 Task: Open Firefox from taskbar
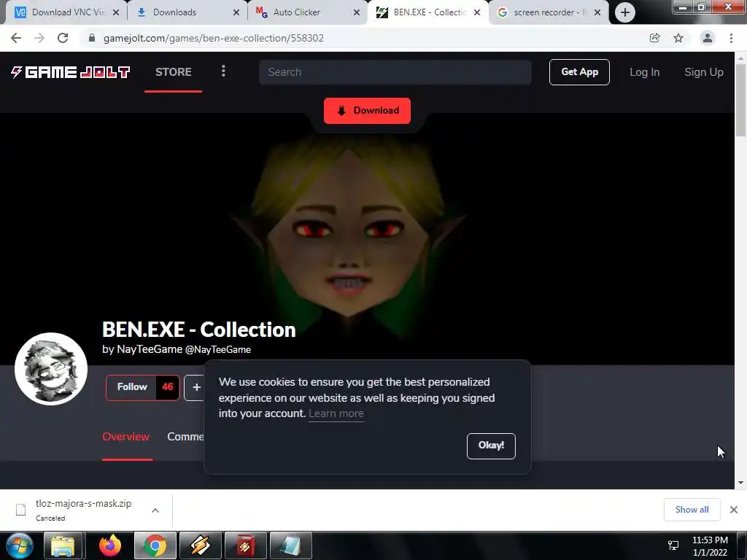[110, 545]
